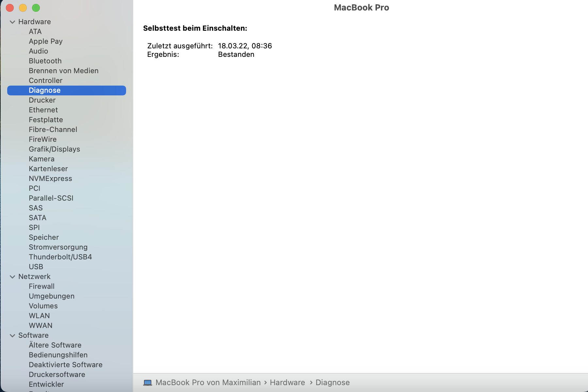Click Hardware in the path bar
Screen dimensions: 588x392
287,383
